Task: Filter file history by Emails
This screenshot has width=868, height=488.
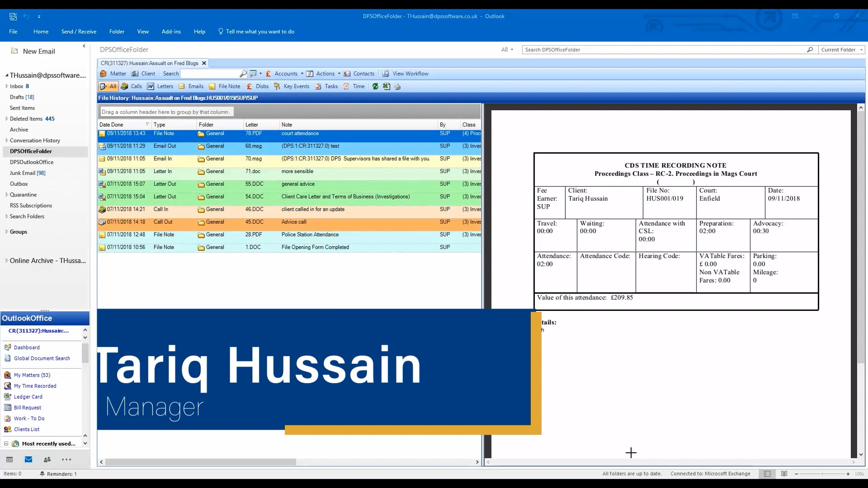Action: coord(191,86)
